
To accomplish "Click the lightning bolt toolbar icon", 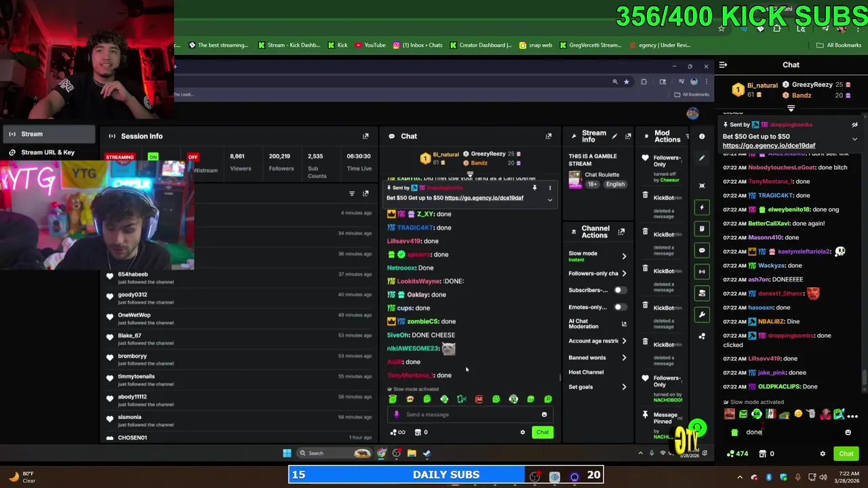I will click(702, 207).
